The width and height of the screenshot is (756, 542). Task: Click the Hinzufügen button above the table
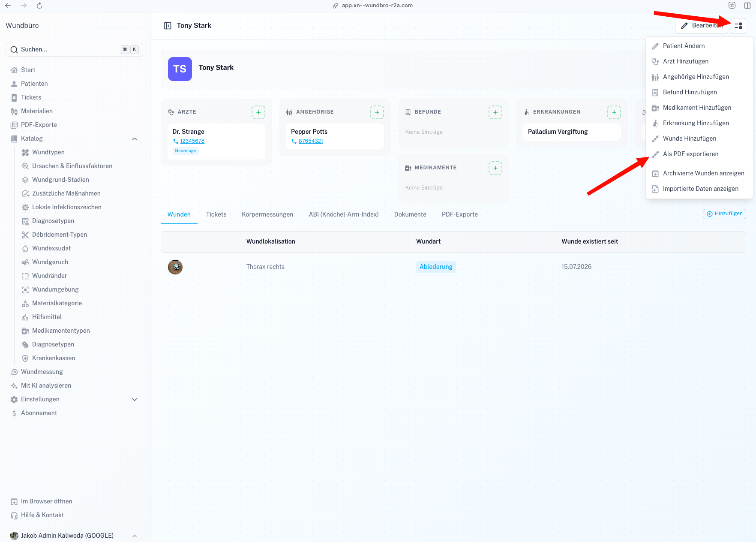724,214
